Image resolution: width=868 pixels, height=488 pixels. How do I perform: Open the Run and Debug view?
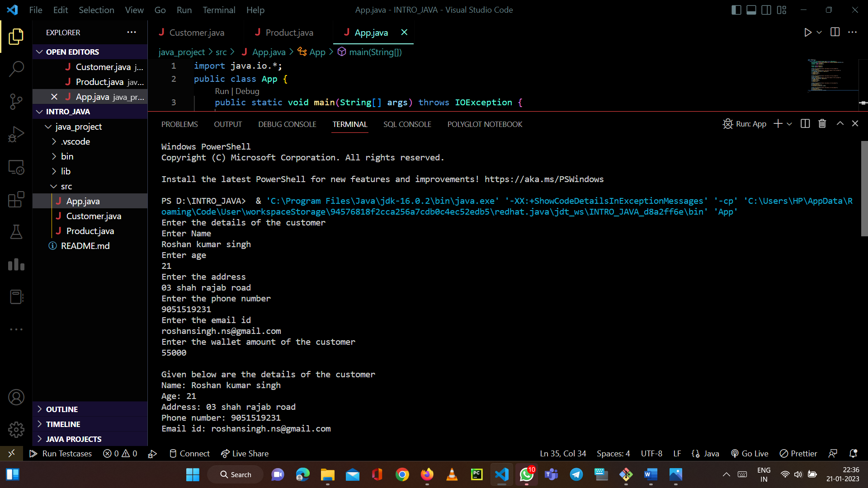click(x=16, y=134)
